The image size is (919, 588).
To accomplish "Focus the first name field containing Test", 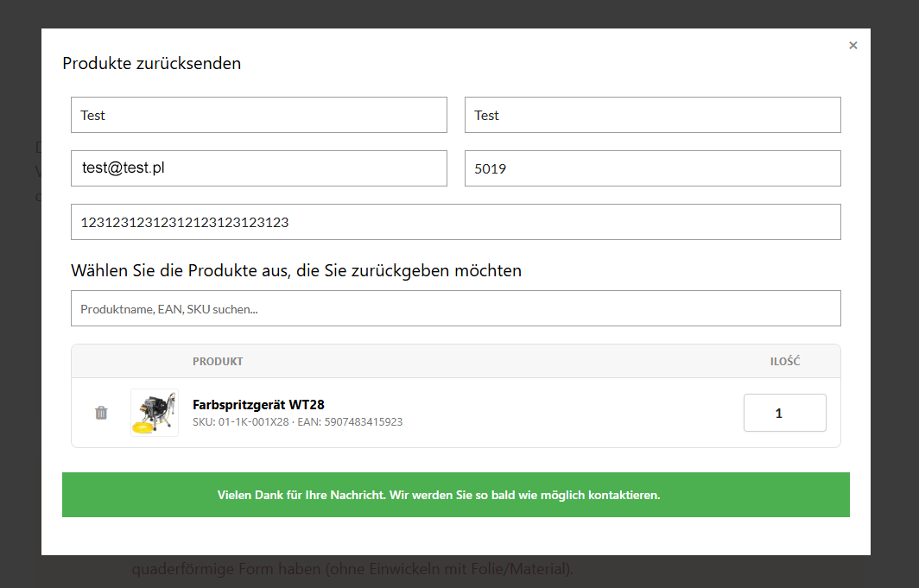I will (259, 115).
